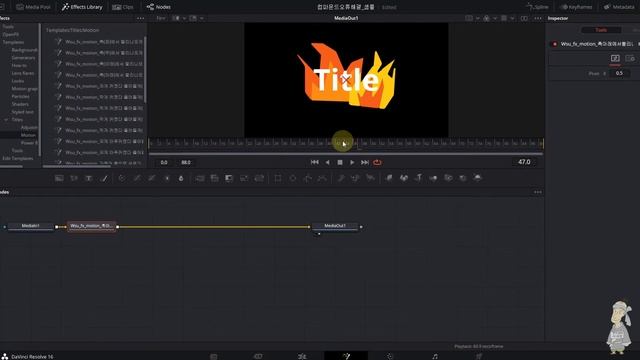This screenshot has height=360, width=640.
Task: Jump to last frame button
Action: click(365, 162)
